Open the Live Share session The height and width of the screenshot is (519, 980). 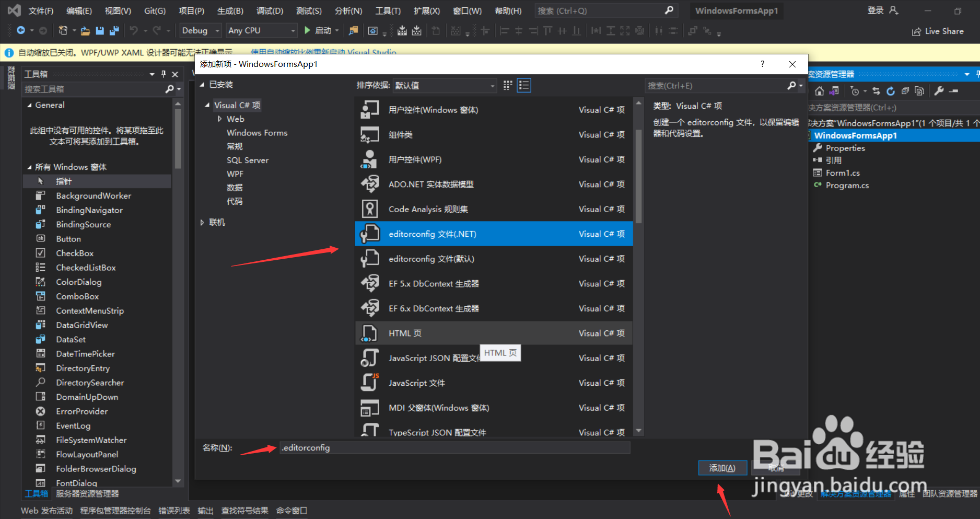pyautogui.click(x=938, y=31)
